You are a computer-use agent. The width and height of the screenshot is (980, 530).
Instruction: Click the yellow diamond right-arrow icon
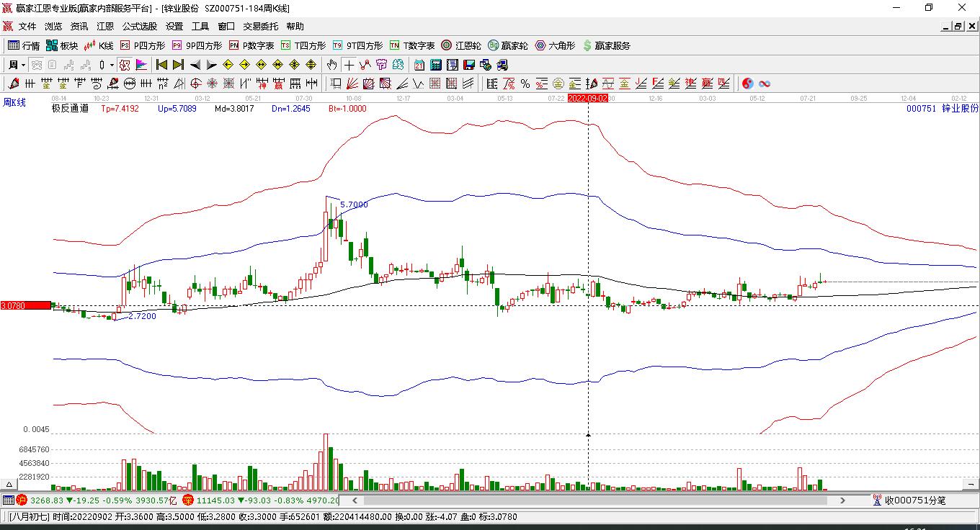(x=245, y=65)
